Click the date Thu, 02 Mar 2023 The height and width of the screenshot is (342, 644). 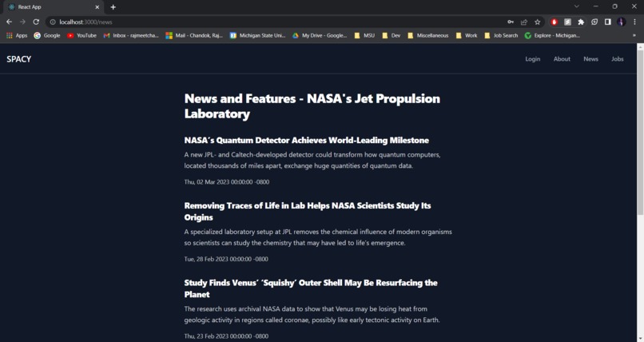tap(227, 182)
